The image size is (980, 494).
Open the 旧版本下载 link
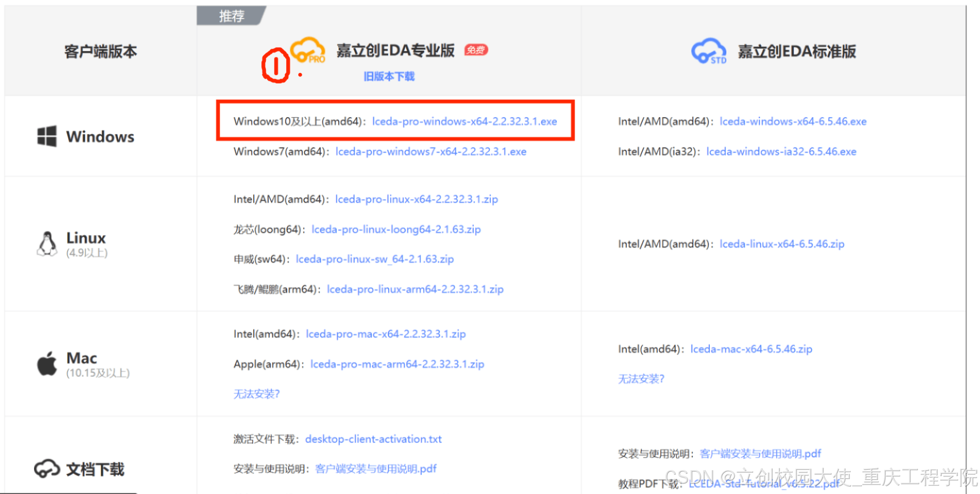[389, 76]
